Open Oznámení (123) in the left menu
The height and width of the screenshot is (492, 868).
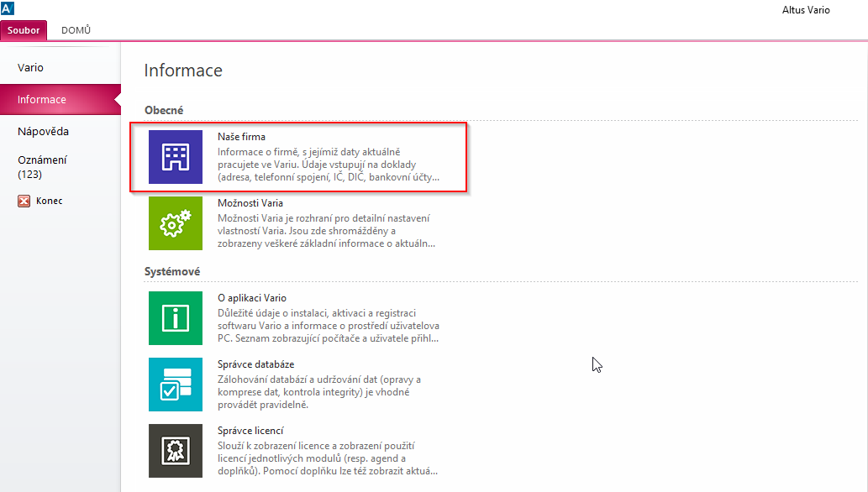[x=60, y=167]
